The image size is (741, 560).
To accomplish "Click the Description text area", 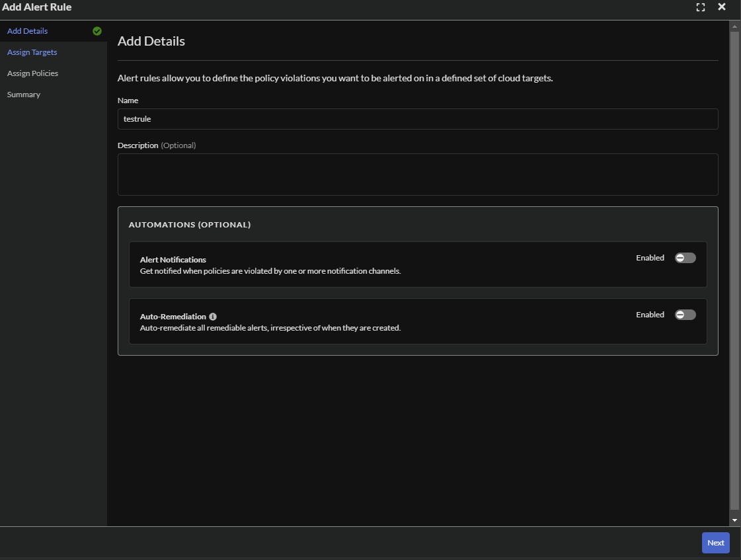I will pyautogui.click(x=418, y=174).
